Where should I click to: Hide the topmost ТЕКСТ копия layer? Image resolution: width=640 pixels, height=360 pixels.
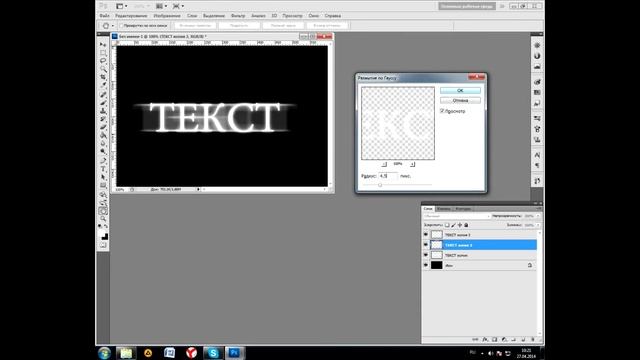(426, 235)
